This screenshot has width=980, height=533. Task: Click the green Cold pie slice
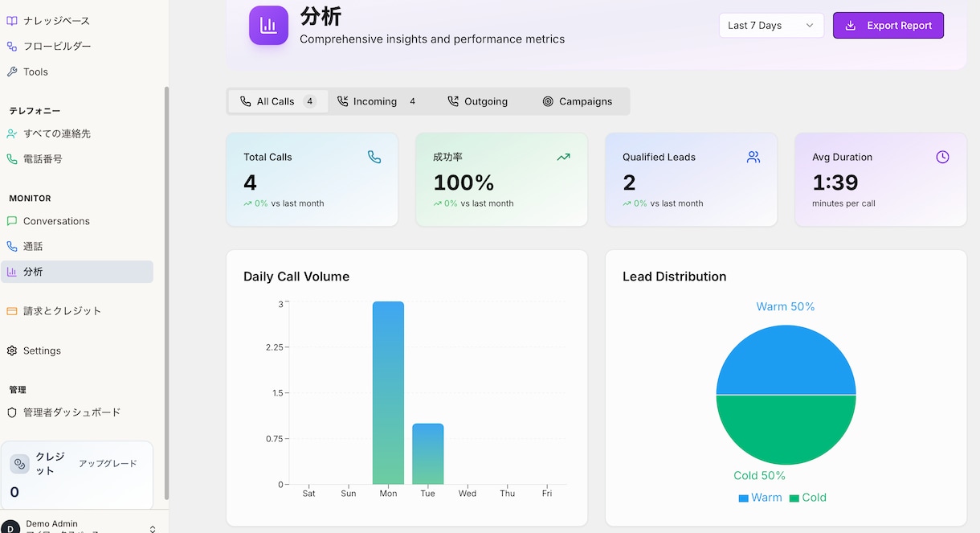point(786,430)
